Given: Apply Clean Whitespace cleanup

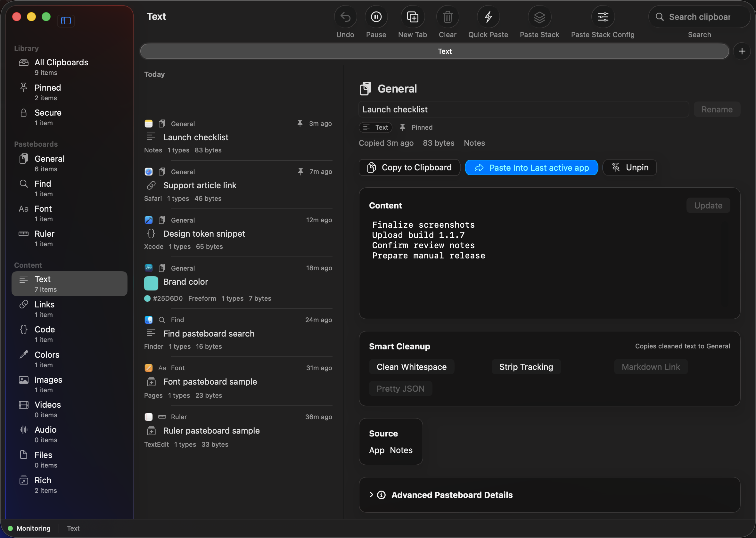Looking at the screenshot, I should coord(411,367).
